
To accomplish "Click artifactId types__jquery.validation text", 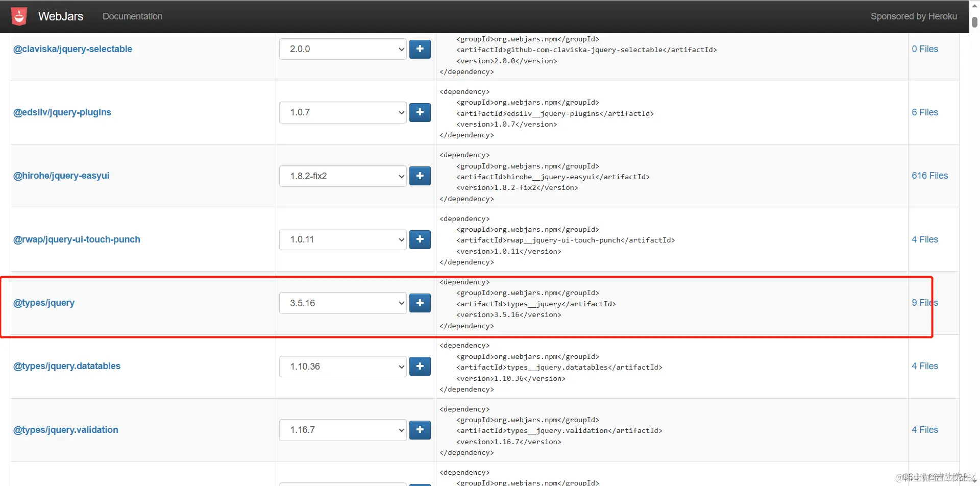I will (559, 430).
